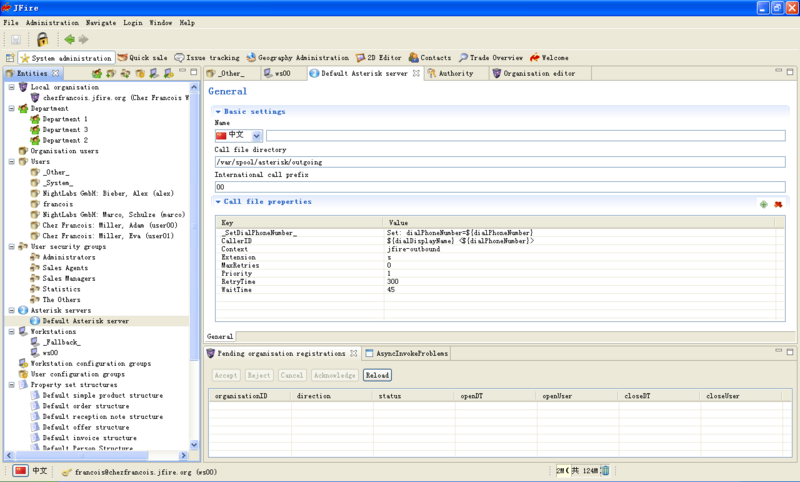Click the lock icon in the toolbar
The image size is (800, 482).
[42, 40]
